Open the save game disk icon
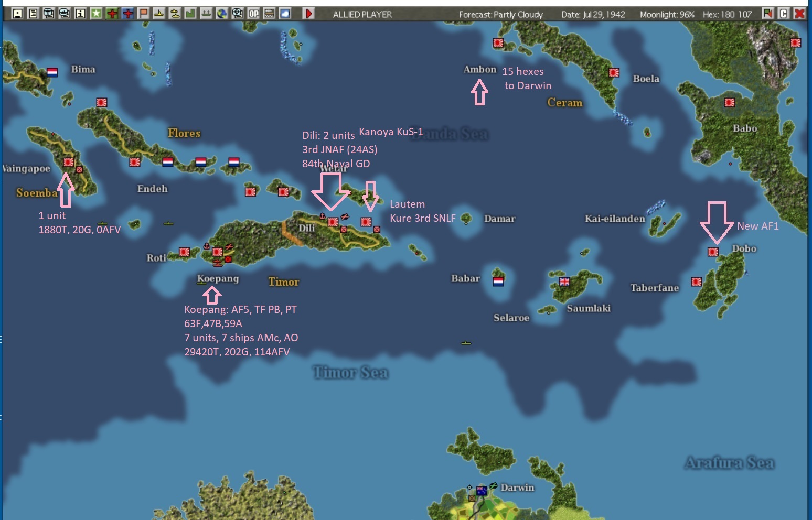This screenshot has height=520, width=812. (x=17, y=14)
